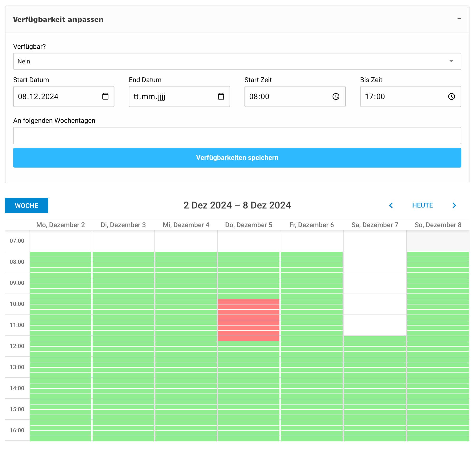Go to the next week arrow
The width and height of the screenshot is (476, 450).
pyautogui.click(x=454, y=205)
